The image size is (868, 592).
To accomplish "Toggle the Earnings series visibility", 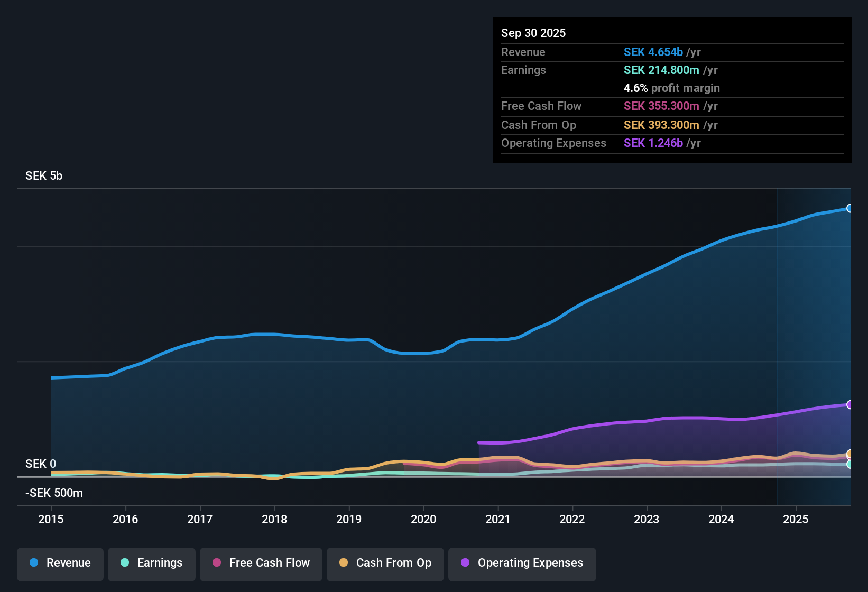I will pos(151,563).
